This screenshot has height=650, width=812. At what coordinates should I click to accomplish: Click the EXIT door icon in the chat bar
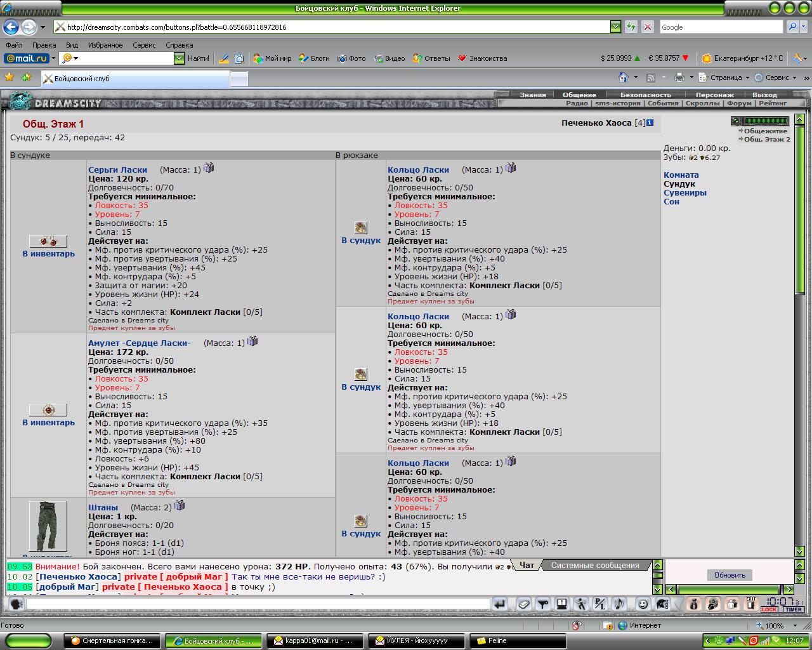tap(750, 604)
